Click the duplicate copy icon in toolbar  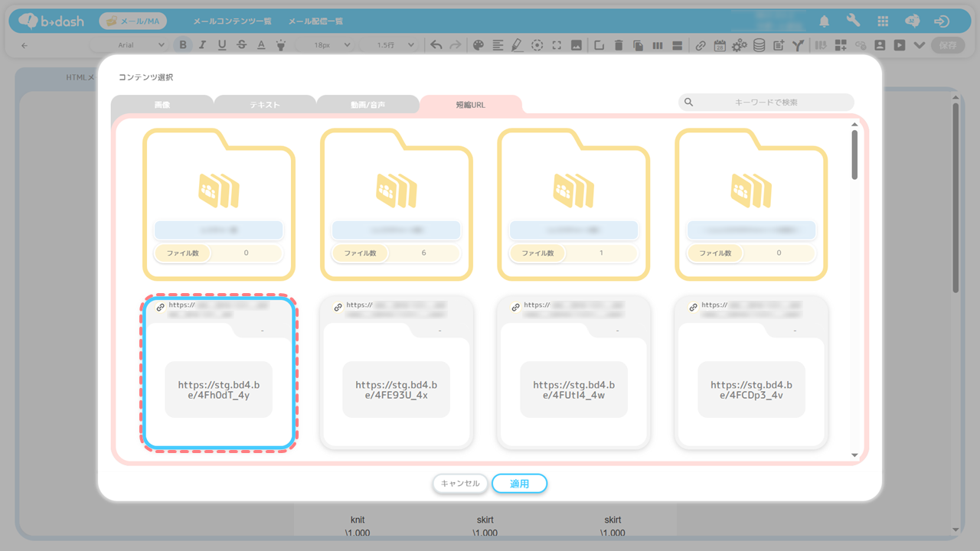pos(638,45)
